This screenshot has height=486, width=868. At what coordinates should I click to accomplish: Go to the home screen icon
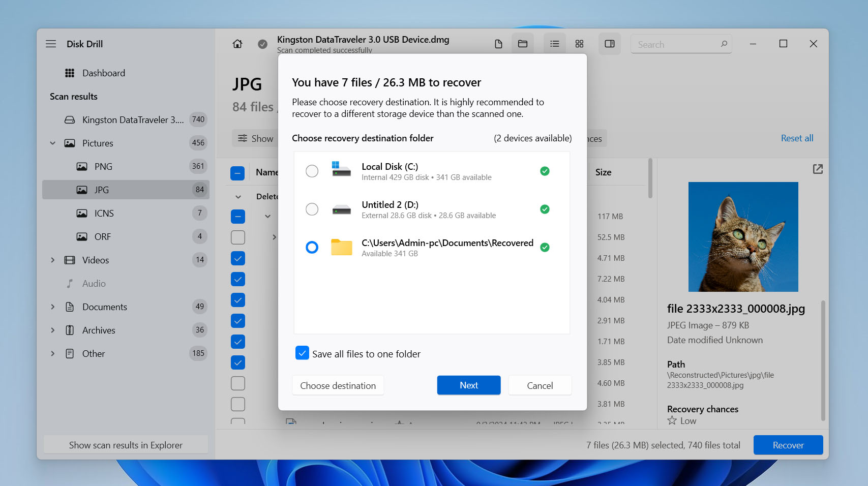point(237,44)
